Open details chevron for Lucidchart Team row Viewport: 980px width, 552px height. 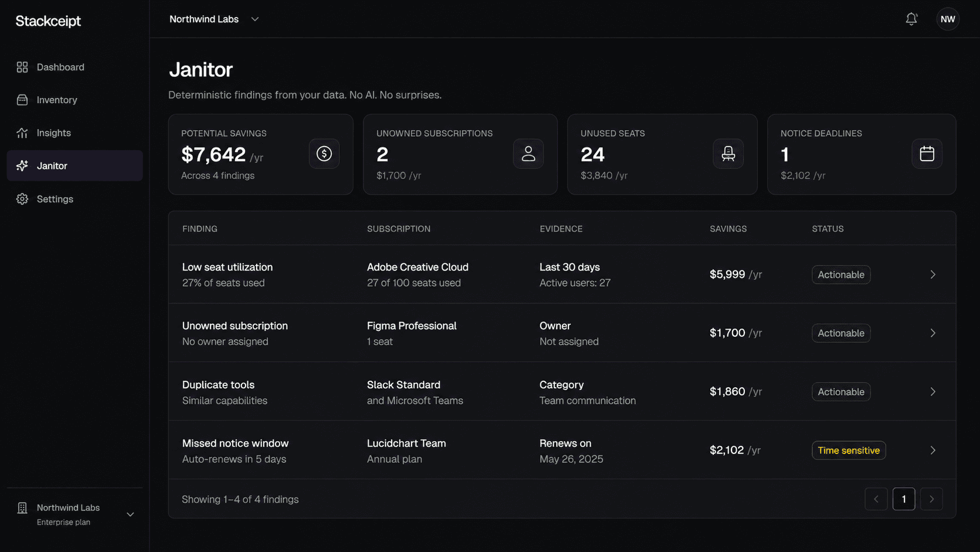[x=933, y=451]
